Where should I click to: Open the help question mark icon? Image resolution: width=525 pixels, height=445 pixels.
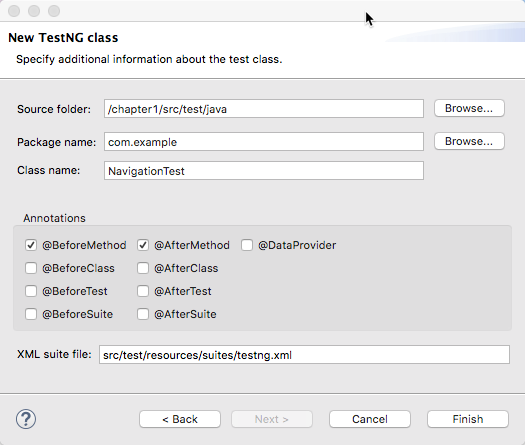[26, 419]
